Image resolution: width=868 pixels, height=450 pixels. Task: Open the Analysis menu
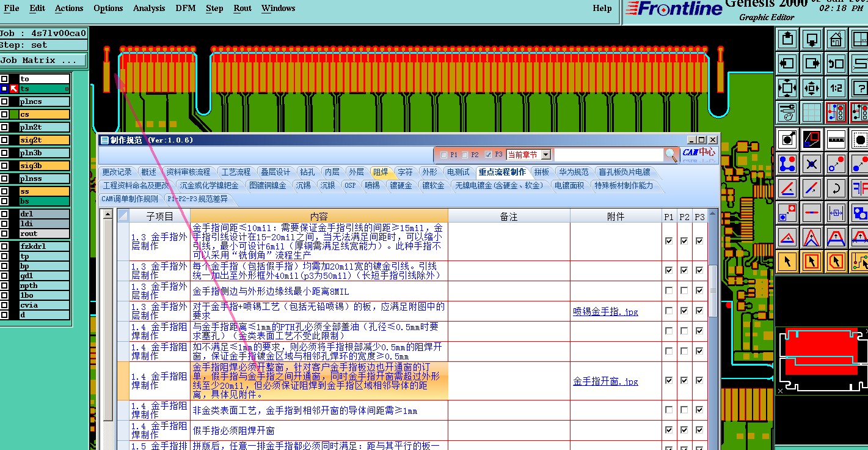click(149, 8)
